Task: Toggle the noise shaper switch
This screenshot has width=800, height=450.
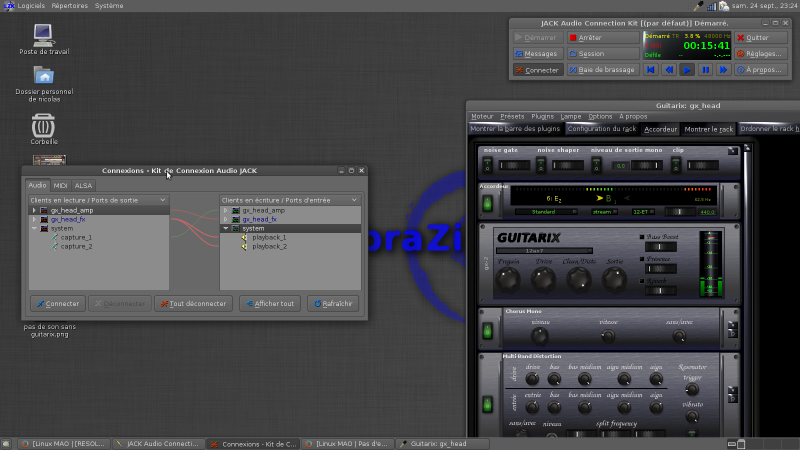Action: pos(541,165)
